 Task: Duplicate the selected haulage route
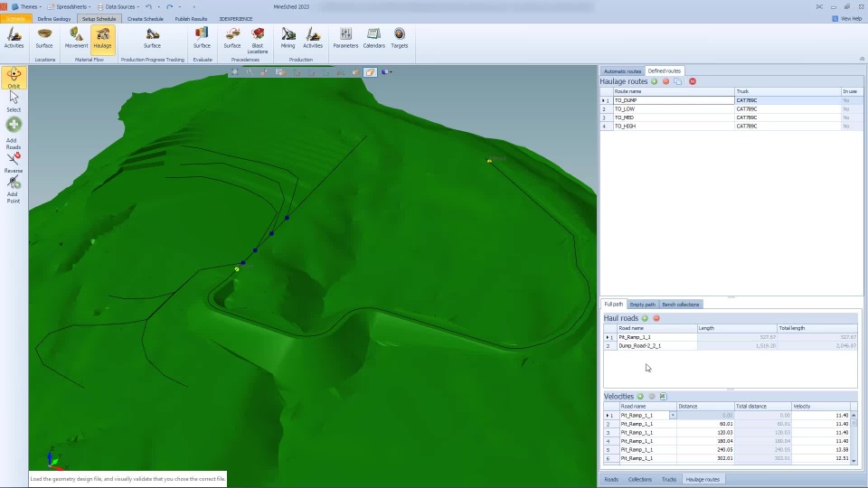[678, 81]
